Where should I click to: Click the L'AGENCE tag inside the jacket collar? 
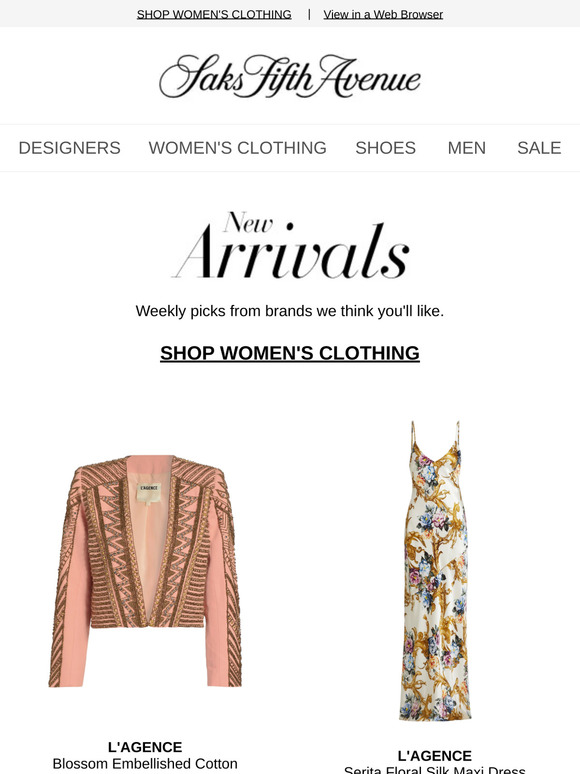149,488
